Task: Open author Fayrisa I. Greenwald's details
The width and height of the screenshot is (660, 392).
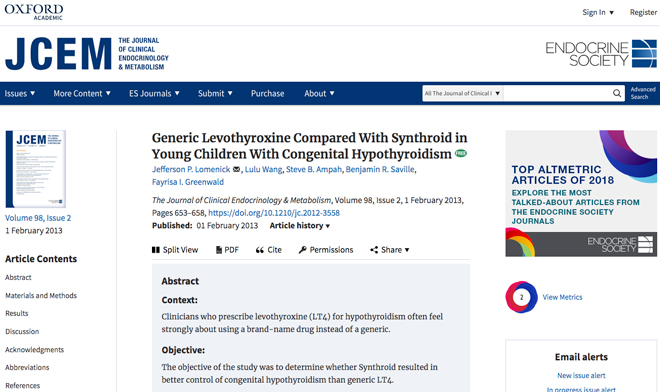Action: coord(188,182)
